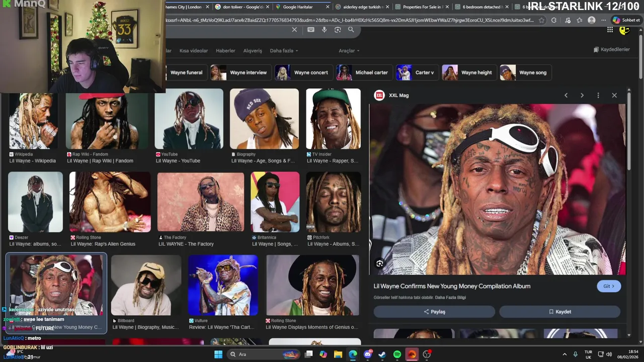The height and width of the screenshot is (362, 644).
Task: Click the Git visit button
Action: [609, 286]
